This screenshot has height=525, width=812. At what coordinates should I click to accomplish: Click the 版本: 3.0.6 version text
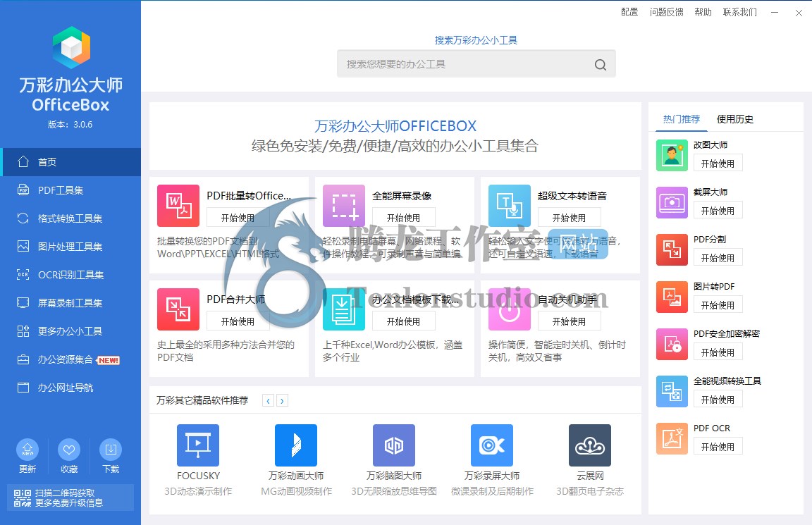(x=70, y=124)
